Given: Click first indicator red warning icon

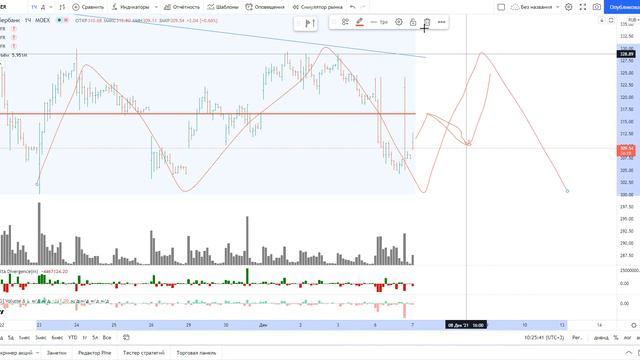Looking at the screenshot, I should [x=14, y=29].
